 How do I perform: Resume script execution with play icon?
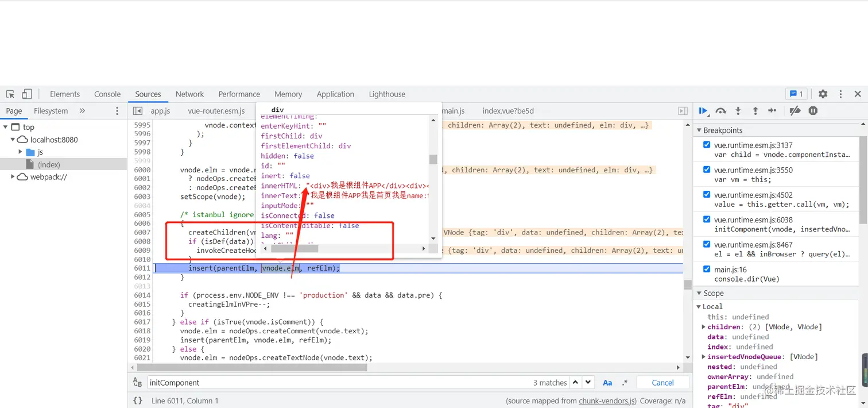click(x=703, y=111)
